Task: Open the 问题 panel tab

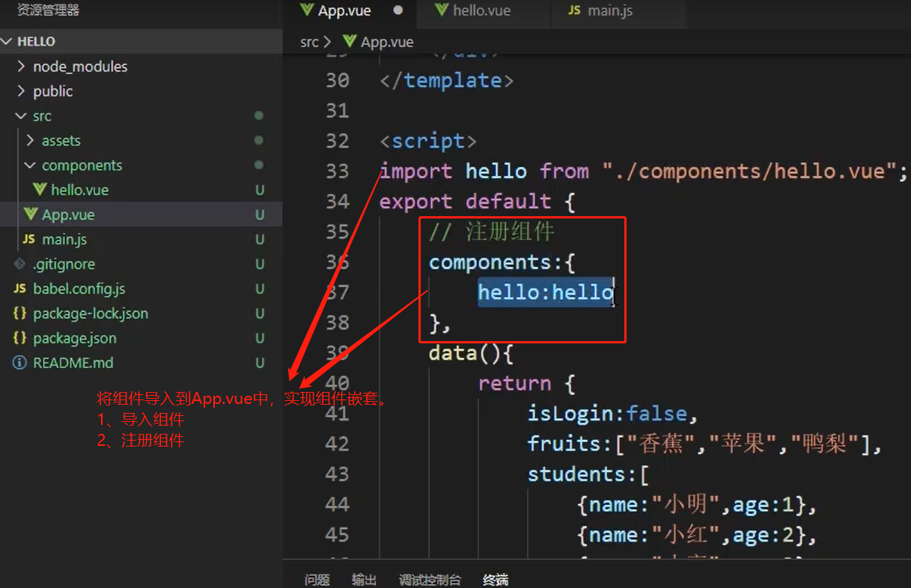Action: pyautogui.click(x=317, y=580)
